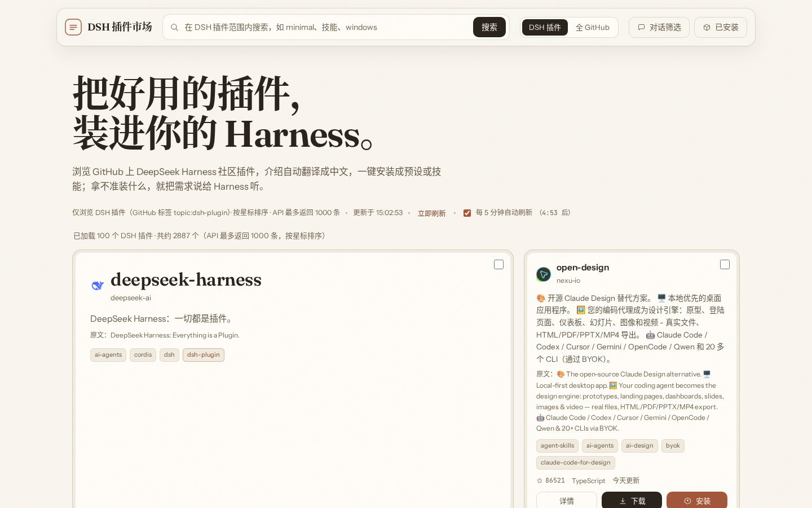
Task: Click the dsh tag
Action: click(x=169, y=354)
